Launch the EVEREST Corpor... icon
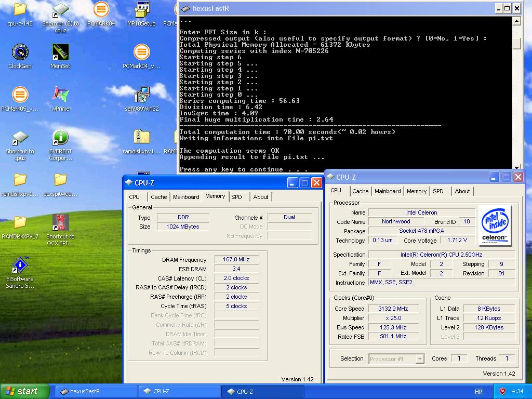 [60, 137]
